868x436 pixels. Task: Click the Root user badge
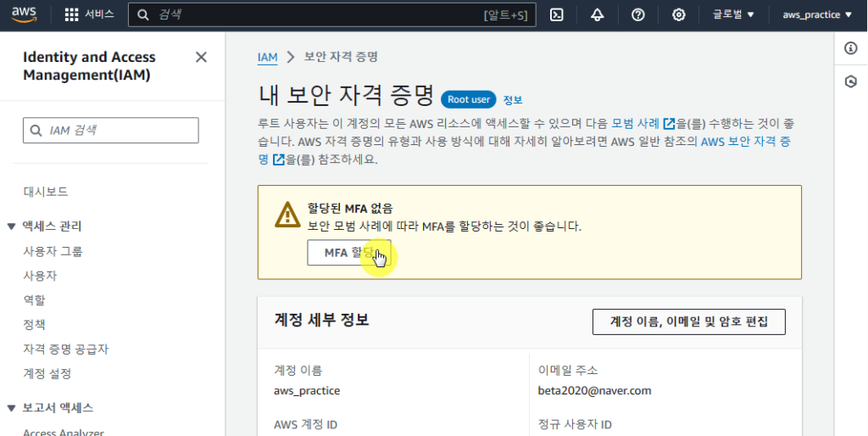[469, 100]
